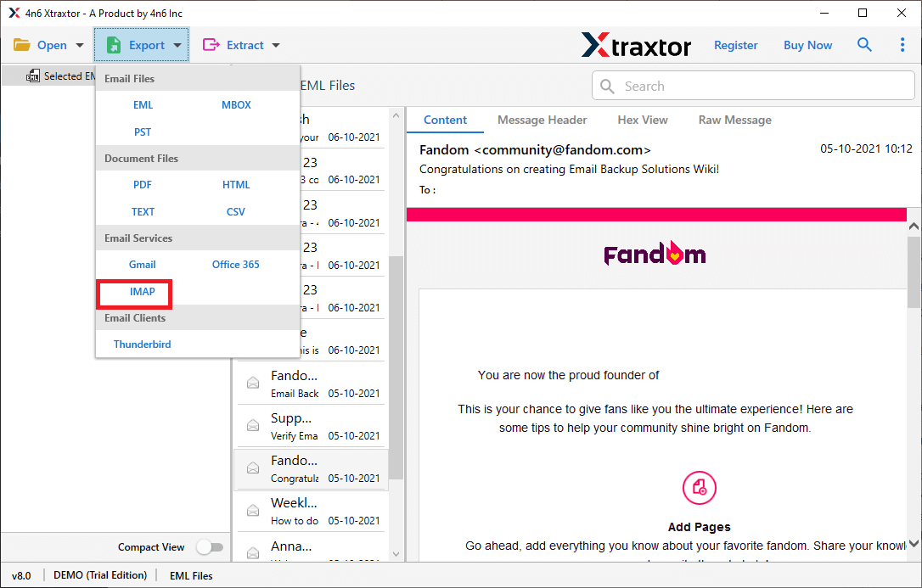
Task: Switch to the Message Header tab
Action: (x=542, y=120)
